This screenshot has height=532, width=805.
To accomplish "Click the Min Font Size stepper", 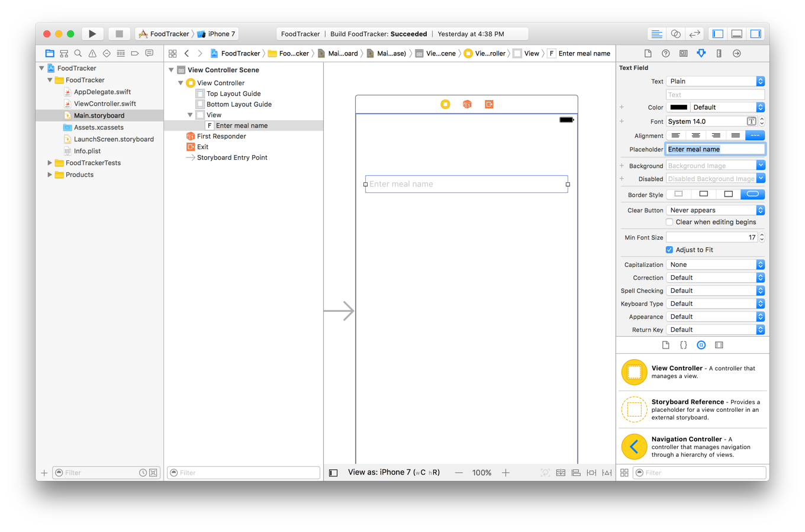I will (x=762, y=237).
